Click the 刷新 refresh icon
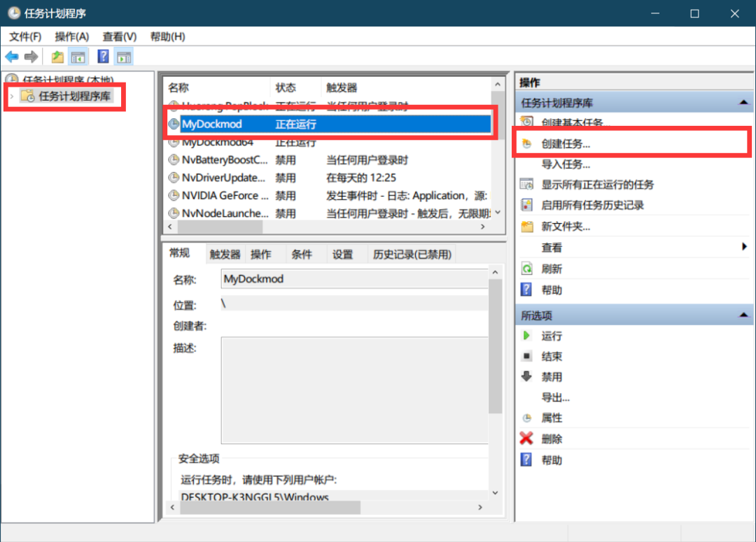Screen dimensions: 756x542 (526, 269)
